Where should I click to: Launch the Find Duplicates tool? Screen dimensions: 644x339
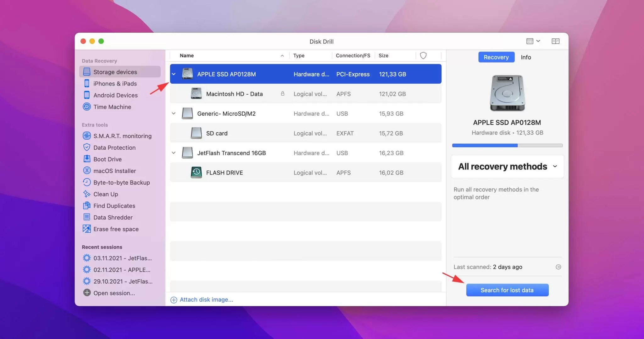tap(113, 206)
